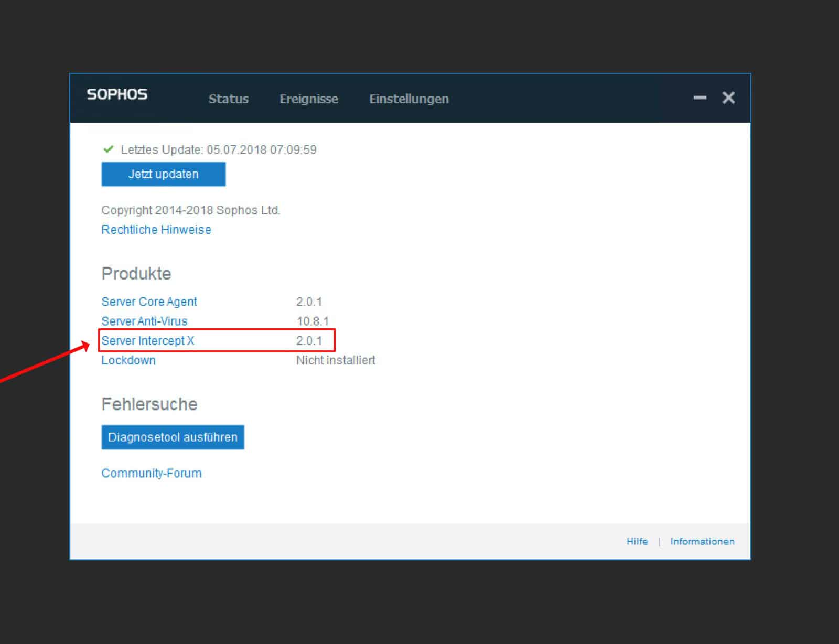Image resolution: width=839 pixels, height=644 pixels.
Task: Go to the Einstellungen tab
Action: (x=408, y=99)
